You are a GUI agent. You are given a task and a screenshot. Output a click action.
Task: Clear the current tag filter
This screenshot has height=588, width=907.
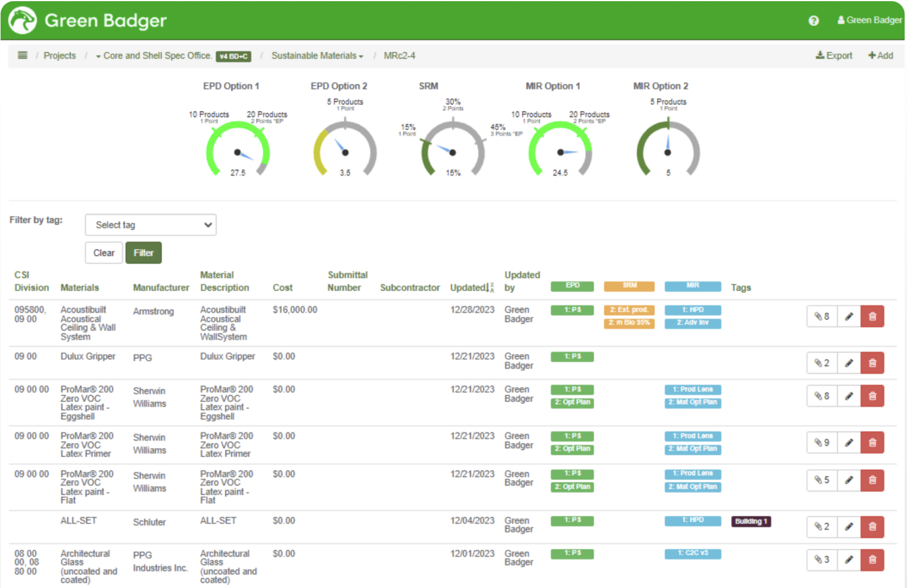[x=104, y=253]
